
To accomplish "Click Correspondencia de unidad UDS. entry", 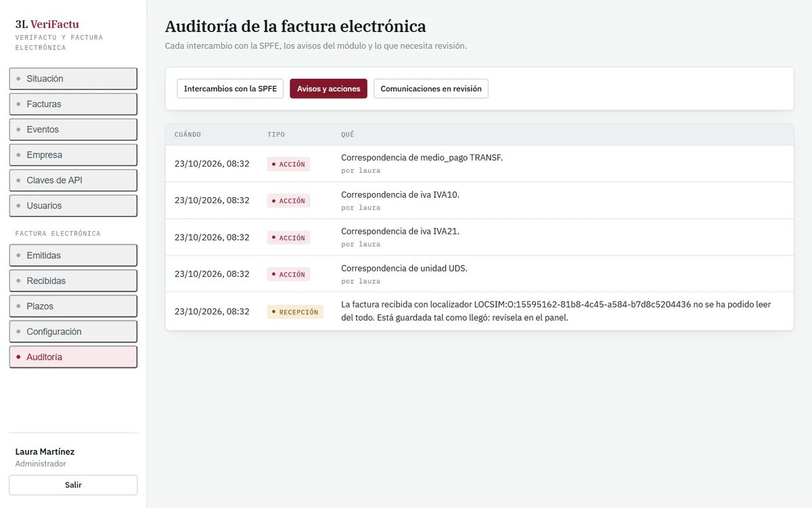I will click(x=405, y=268).
